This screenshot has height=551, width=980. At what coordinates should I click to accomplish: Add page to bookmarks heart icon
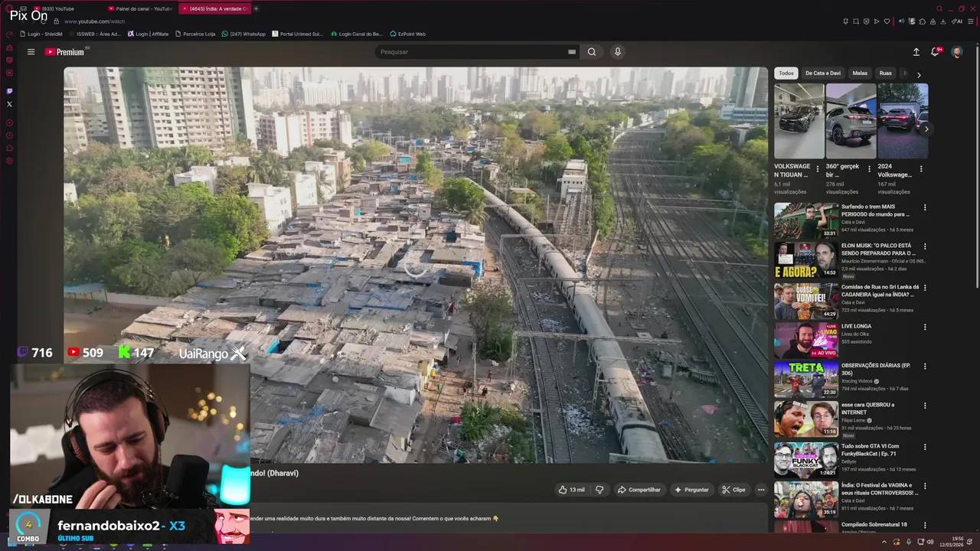pyautogui.click(x=887, y=21)
